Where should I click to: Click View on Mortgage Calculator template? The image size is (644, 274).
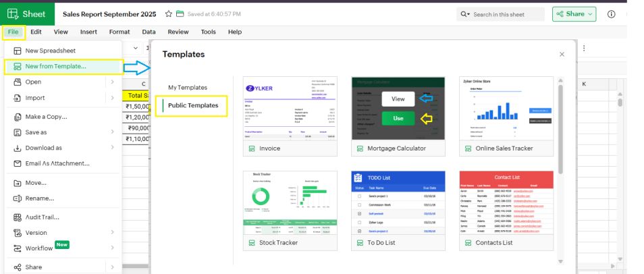coord(398,99)
